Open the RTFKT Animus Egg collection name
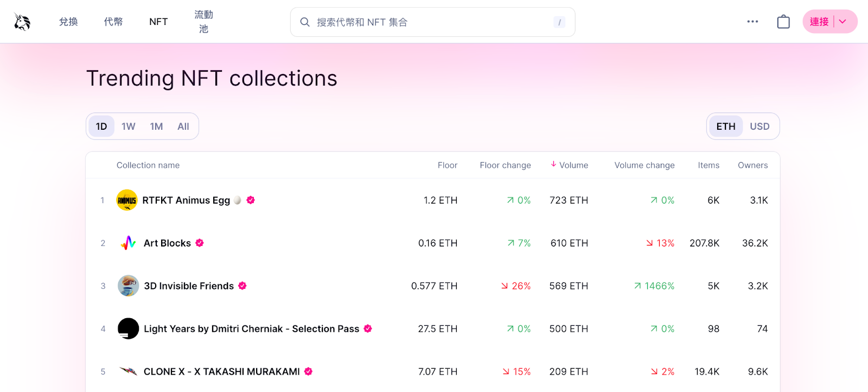This screenshot has width=868, height=392. [x=186, y=200]
